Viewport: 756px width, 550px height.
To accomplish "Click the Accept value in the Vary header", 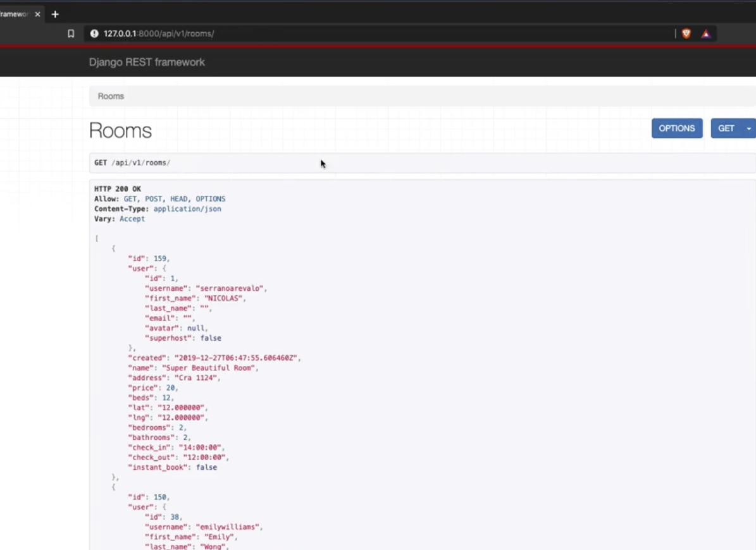I will click(132, 219).
